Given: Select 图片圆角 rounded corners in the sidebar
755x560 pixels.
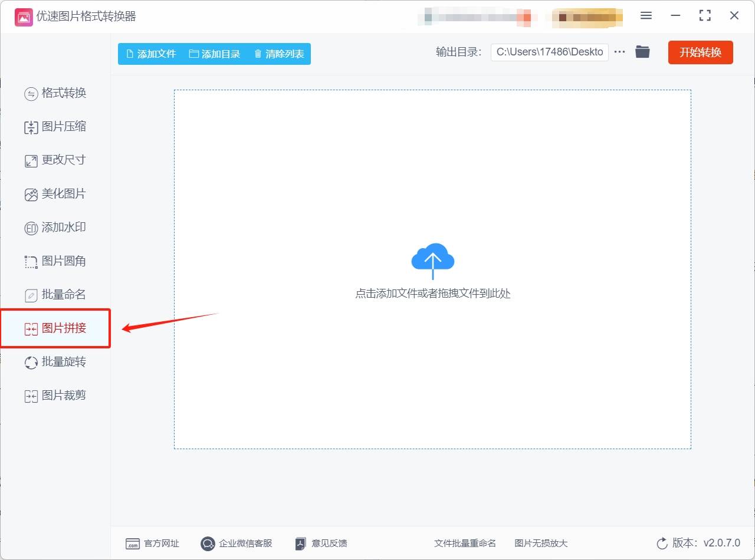Looking at the screenshot, I should point(55,261).
